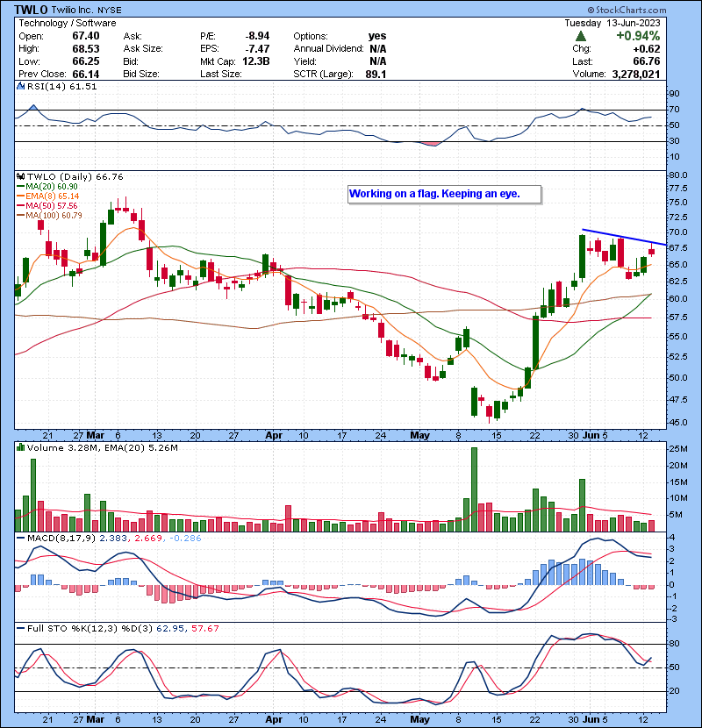The width and height of the screenshot is (702, 728).
Task: Click the Low price 66.25
Action: 86,61
